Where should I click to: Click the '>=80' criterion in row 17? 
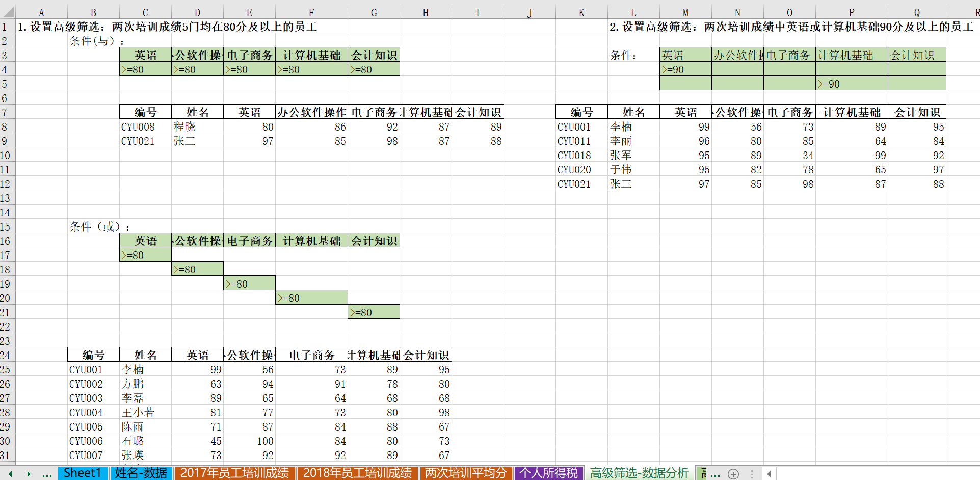145,255
